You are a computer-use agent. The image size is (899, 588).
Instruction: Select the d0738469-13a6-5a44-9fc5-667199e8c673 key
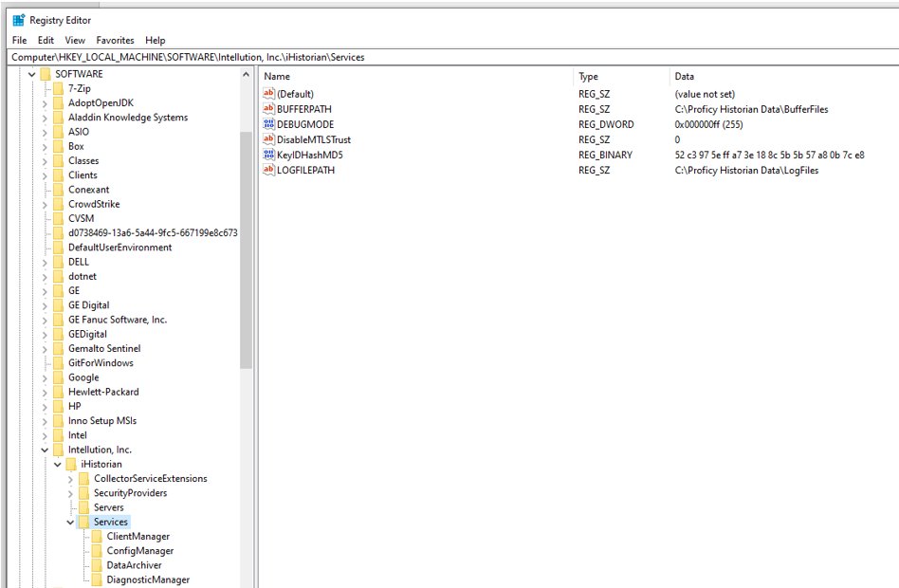click(x=153, y=233)
